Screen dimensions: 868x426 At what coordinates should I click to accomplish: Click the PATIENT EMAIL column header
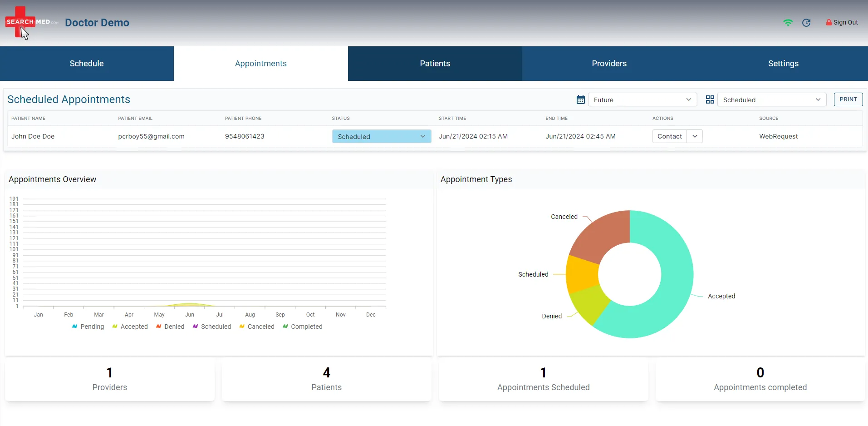135,118
